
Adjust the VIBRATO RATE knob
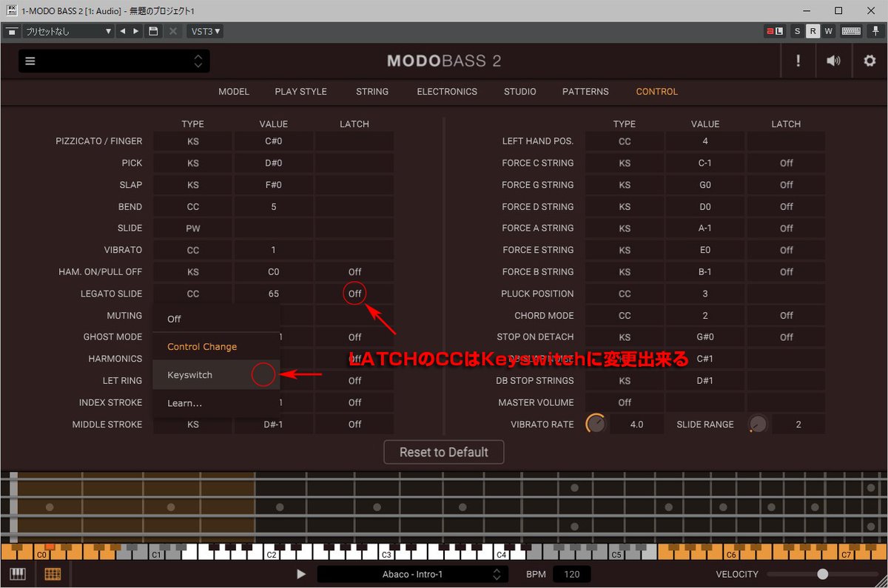[x=596, y=424]
